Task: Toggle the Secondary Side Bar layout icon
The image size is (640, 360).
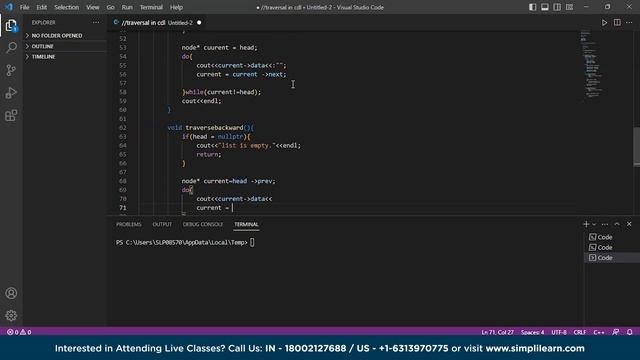Action: click(x=557, y=7)
